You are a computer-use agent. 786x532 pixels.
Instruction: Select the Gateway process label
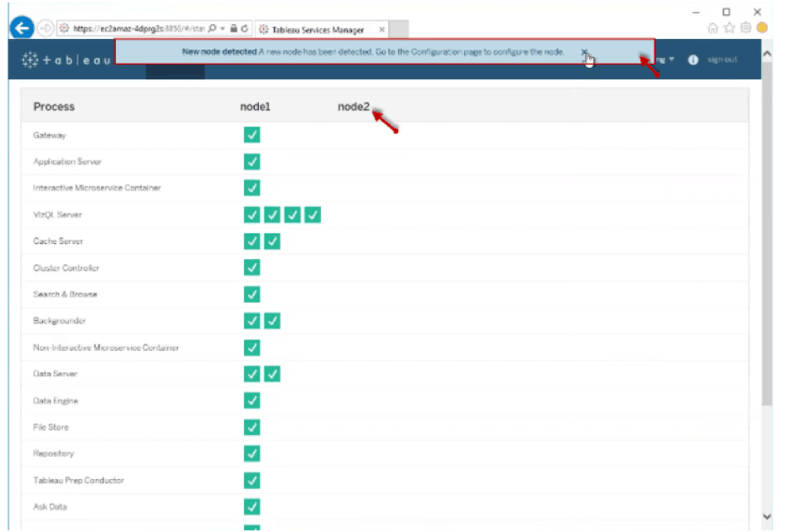(x=49, y=136)
